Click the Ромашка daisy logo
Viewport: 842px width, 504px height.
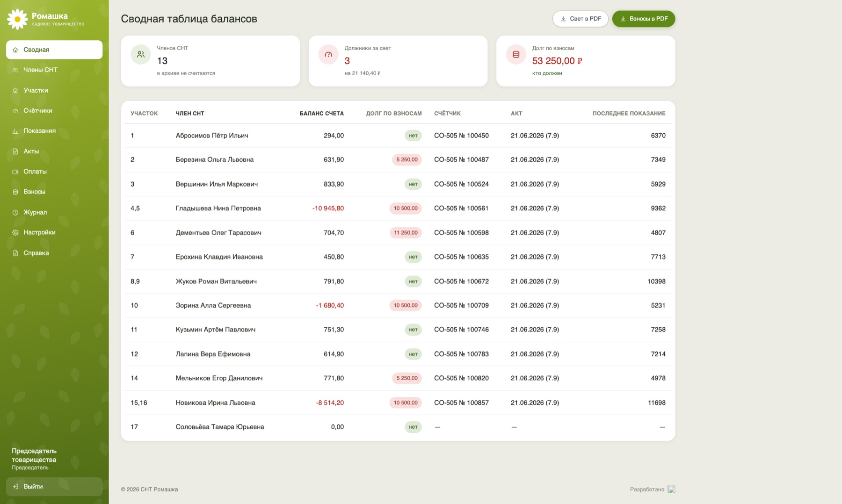(17, 19)
